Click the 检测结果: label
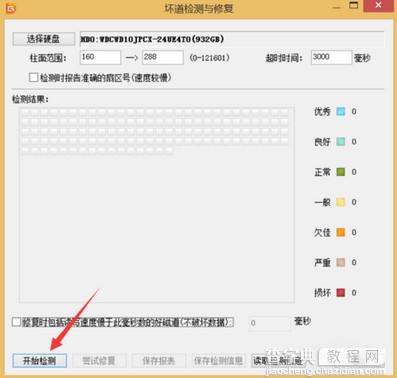The width and height of the screenshot is (397, 378). pyautogui.click(x=30, y=99)
